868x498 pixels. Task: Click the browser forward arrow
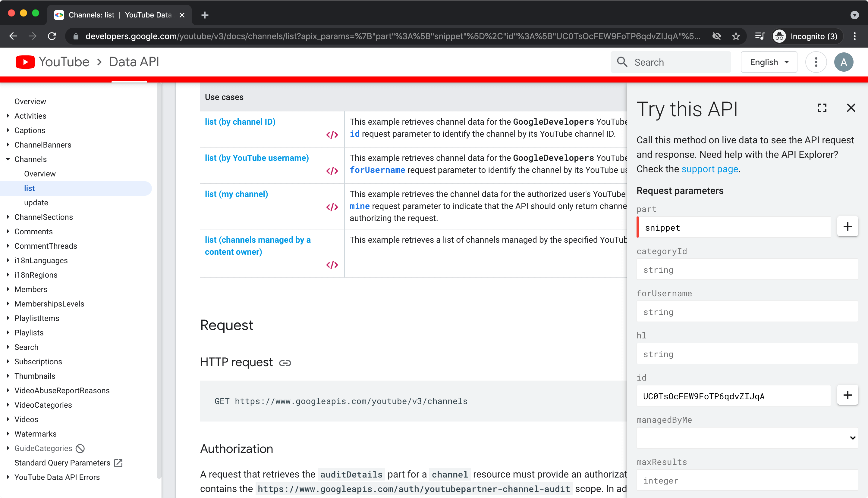[33, 36]
